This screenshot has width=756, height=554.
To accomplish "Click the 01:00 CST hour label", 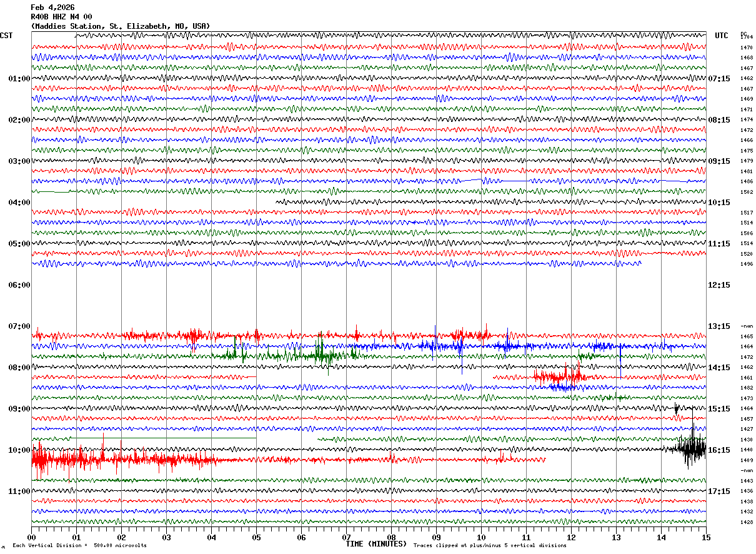I will (19, 79).
